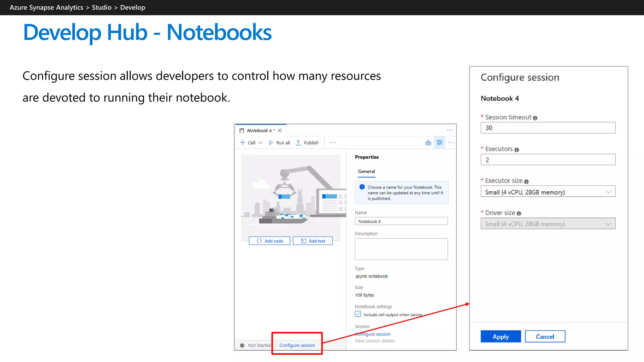The height and width of the screenshot is (362, 644).
Task: Click the Run all play icon
Action: [x=271, y=143]
